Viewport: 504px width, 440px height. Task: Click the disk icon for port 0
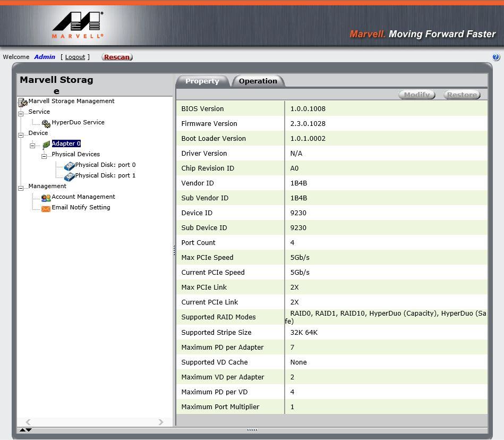(x=69, y=166)
